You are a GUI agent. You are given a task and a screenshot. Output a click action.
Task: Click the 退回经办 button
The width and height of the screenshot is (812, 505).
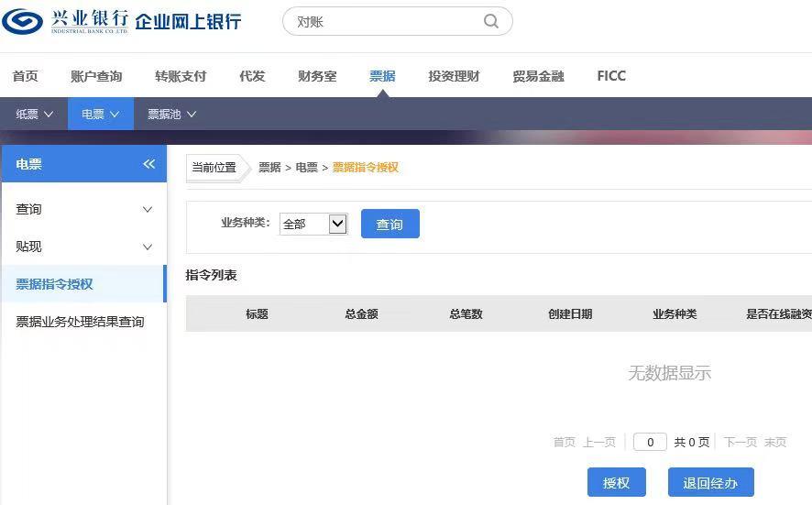pyautogui.click(x=710, y=482)
